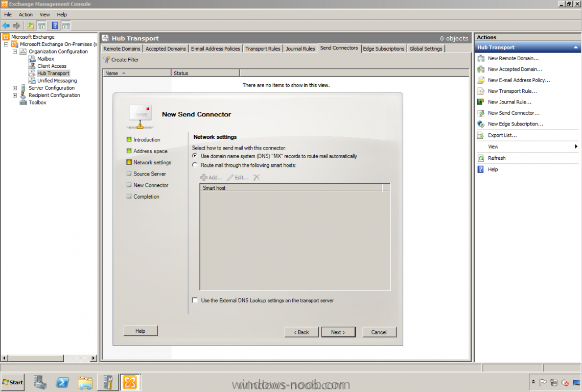582x392 pixels.
Task: Open Server Manager from the taskbar
Action: pos(40,382)
